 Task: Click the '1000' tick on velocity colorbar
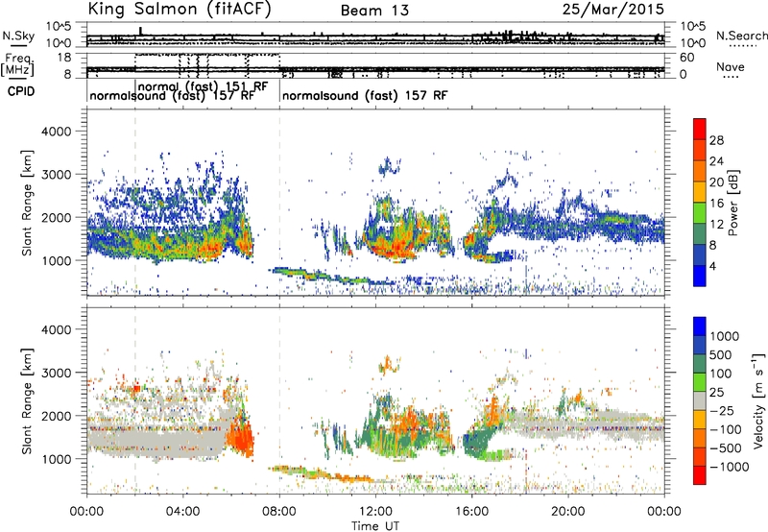725,336
